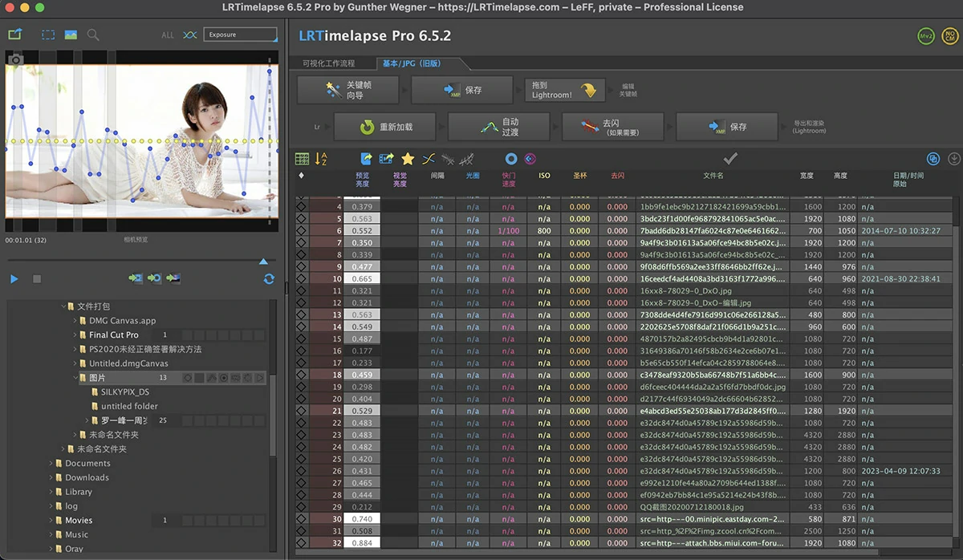Select the Movies folder
Viewport: 963px width, 560px height.
click(x=79, y=520)
